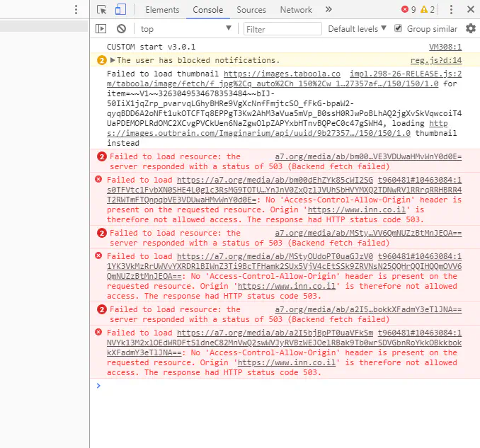The image size is (480, 448).
Task: Click the red error count indicator
Action: (408, 10)
